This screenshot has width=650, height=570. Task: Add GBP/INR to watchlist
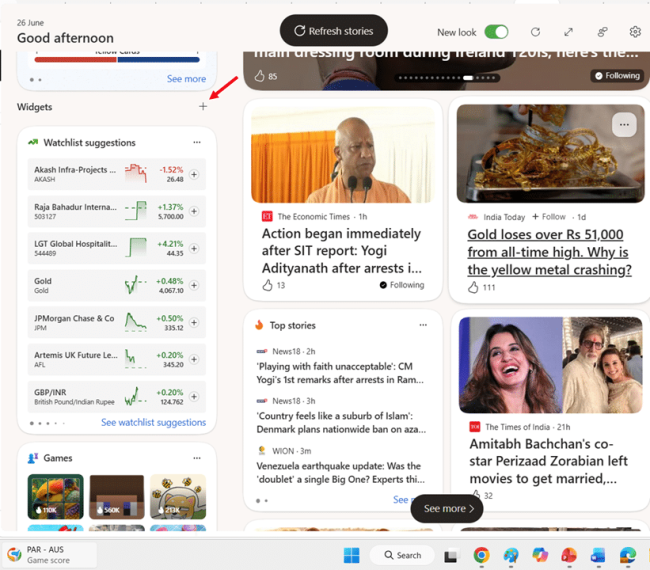click(x=194, y=397)
